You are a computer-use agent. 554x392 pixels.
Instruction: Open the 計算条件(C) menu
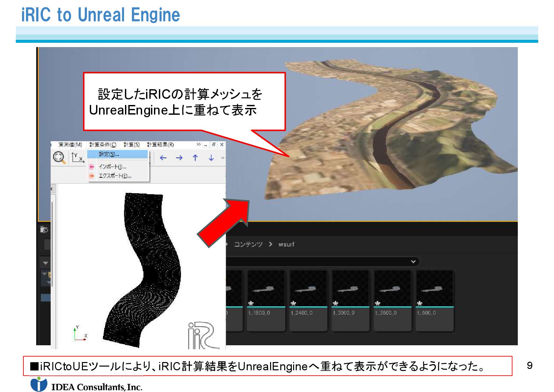coord(103,144)
